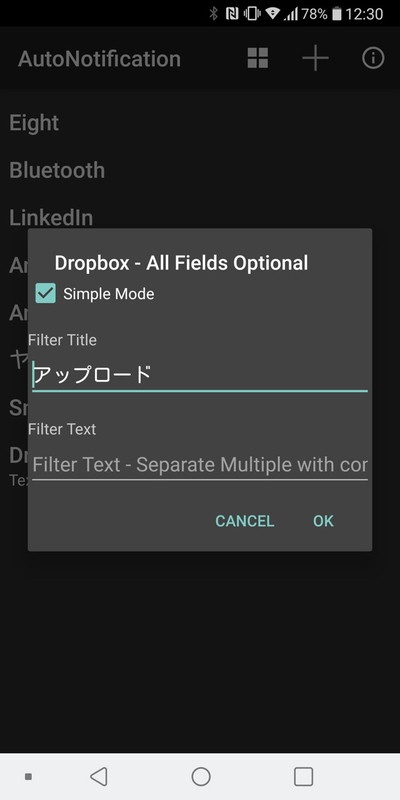Tap the Bluetooth status bar icon
The width and height of the screenshot is (400, 800).
(214, 14)
